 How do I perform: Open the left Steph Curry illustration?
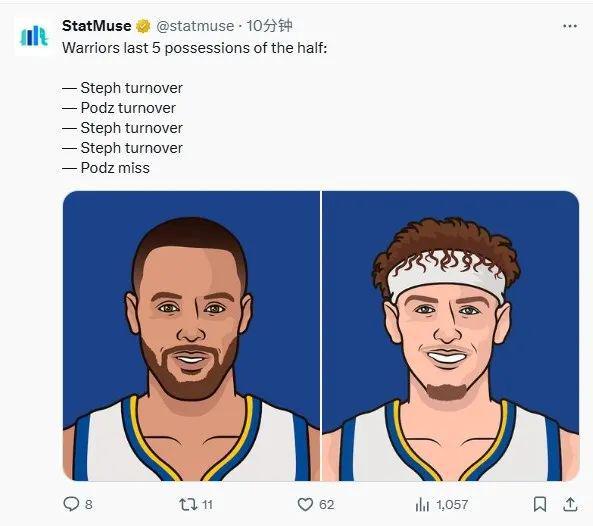pyautogui.click(x=191, y=336)
